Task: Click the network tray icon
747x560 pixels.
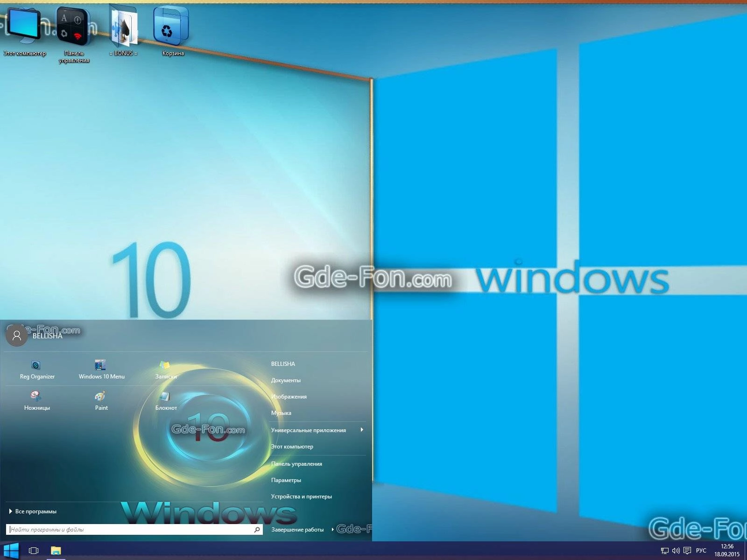Action: [665, 551]
